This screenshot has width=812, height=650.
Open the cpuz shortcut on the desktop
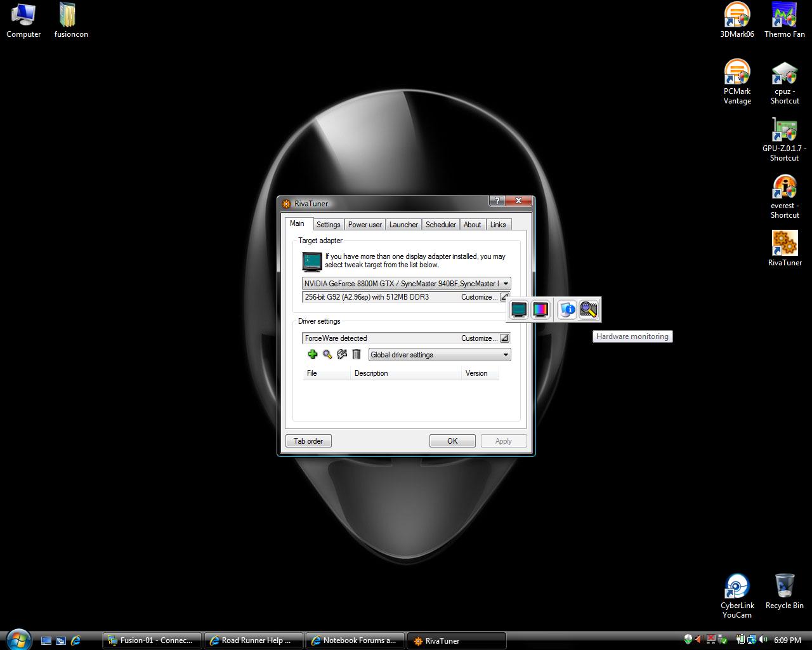pyautogui.click(x=785, y=82)
